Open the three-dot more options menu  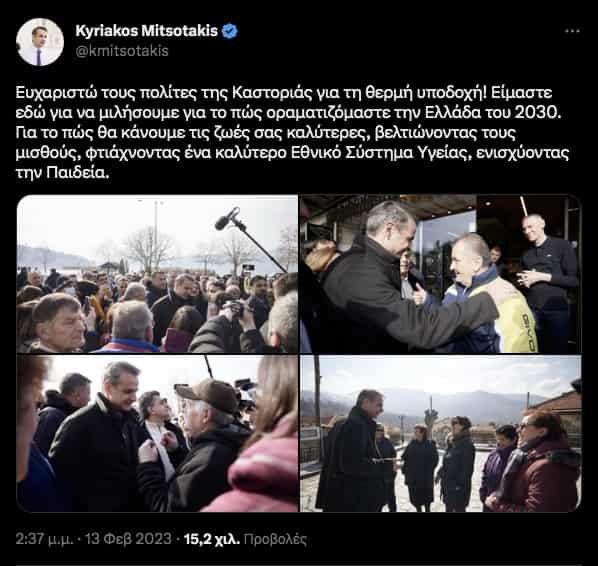pyautogui.click(x=572, y=31)
